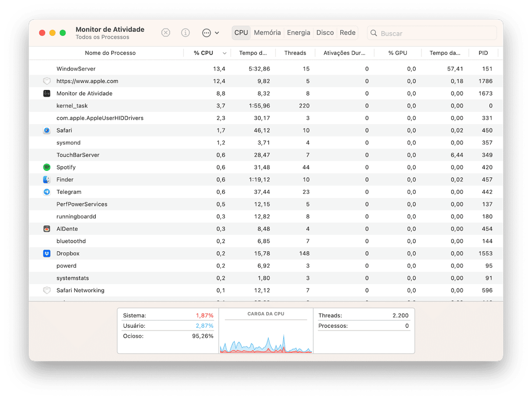532x399 pixels.
Task: Sort by PID column header
Action: coord(483,53)
